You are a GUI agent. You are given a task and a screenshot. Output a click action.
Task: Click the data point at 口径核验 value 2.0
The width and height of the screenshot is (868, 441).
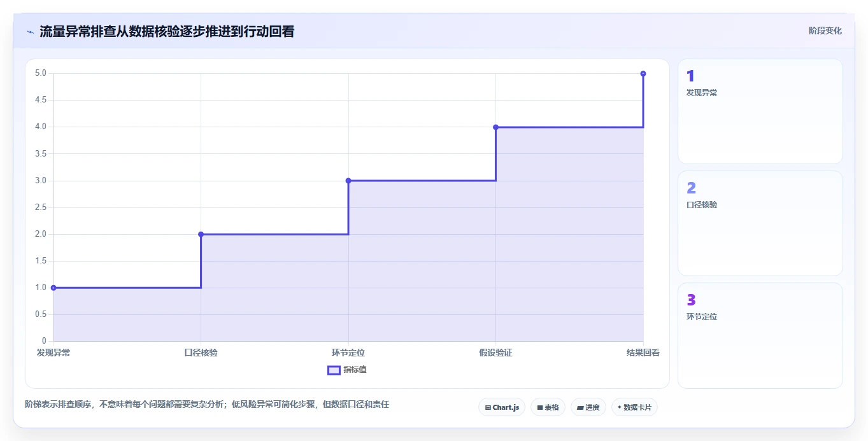click(201, 234)
